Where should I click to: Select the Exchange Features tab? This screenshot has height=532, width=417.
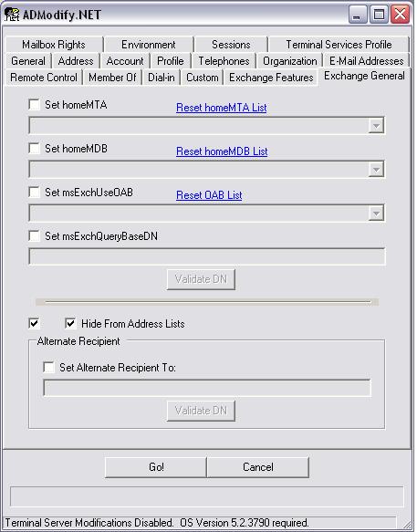(x=271, y=78)
